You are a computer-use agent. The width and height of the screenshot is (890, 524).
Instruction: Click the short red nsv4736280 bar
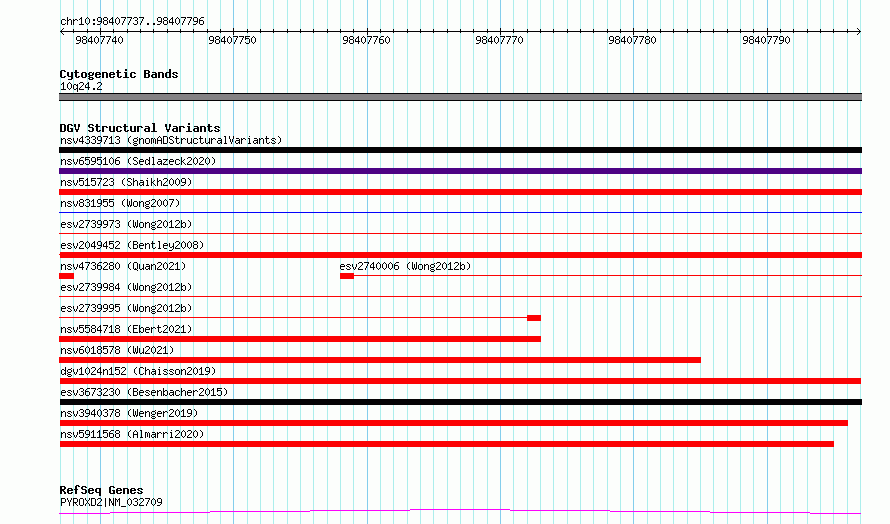[x=66, y=276]
